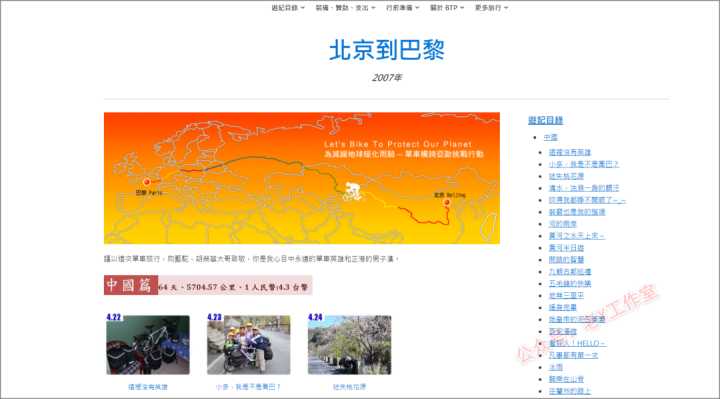Click the cyclist icon on the route map
Viewport: 720px width, 399px height.
[x=353, y=191]
